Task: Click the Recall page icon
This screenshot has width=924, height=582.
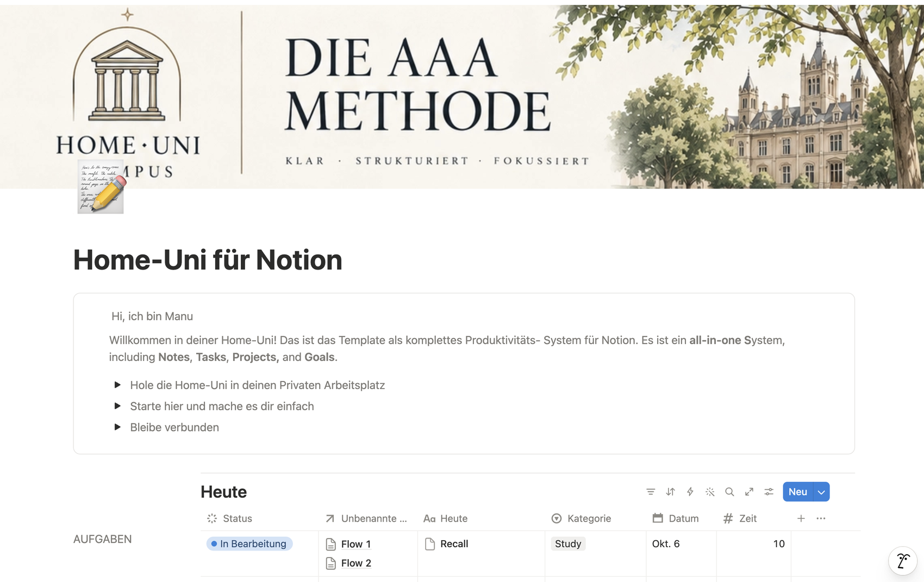Action: pyautogui.click(x=430, y=544)
